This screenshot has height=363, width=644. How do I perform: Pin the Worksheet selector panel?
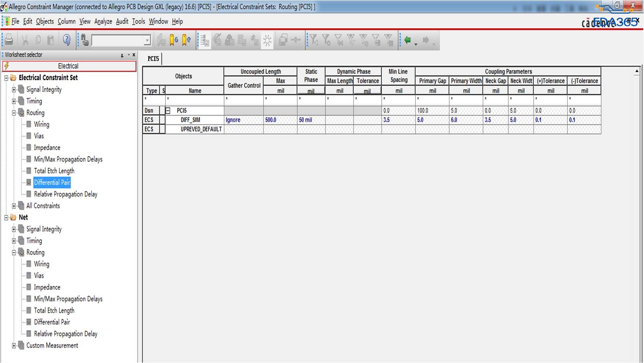point(122,55)
